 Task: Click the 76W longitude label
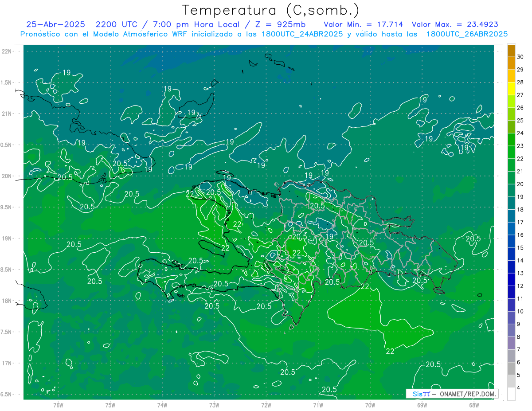coord(58,405)
